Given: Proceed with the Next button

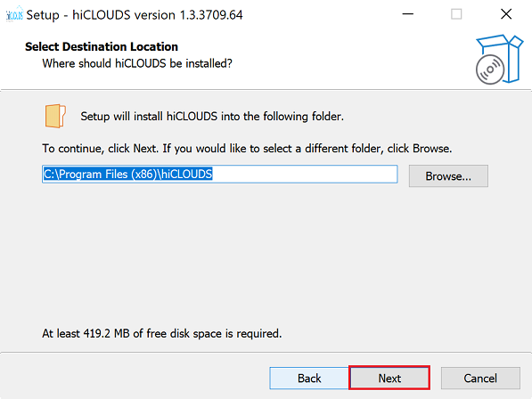Looking at the screenshot, I should (389, 378).
